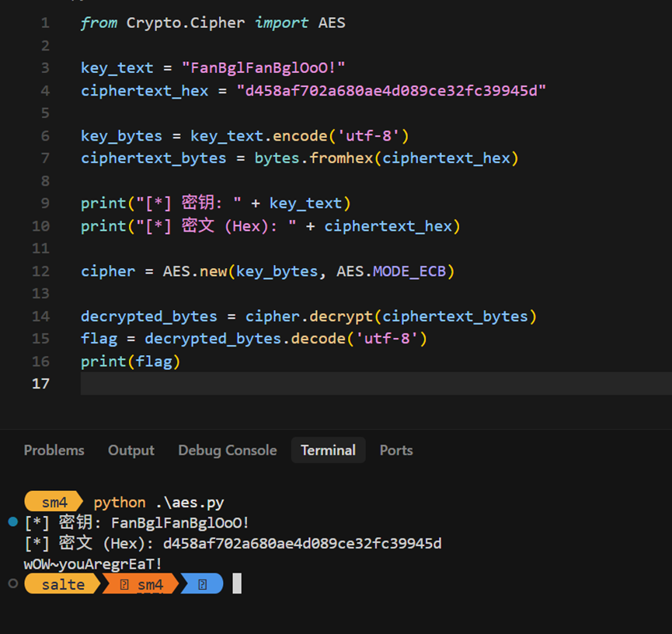Click the "FanBglFanBglOoO!" key string in code
This screenshot has height=634, width=672.
click(263, 68)
